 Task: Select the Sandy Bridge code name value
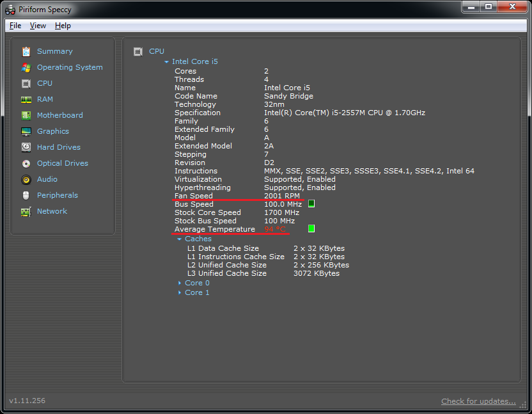[289, 96]
